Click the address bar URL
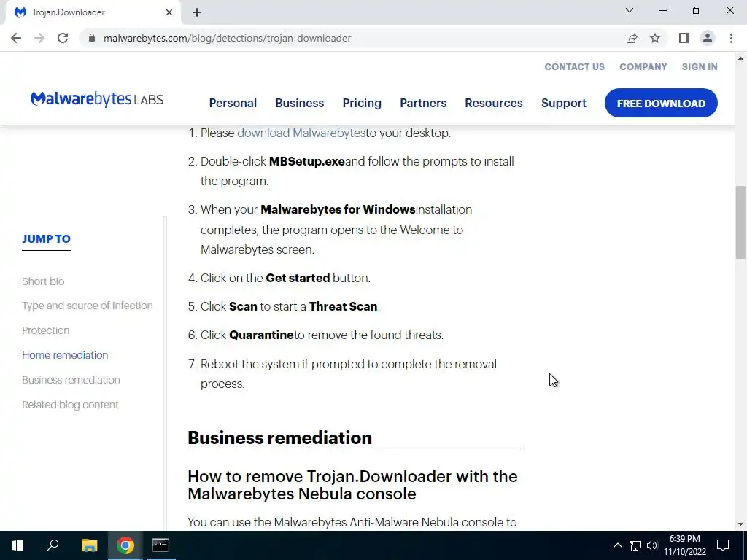Screen dimensions: 747x560 [x=228, y=38]
